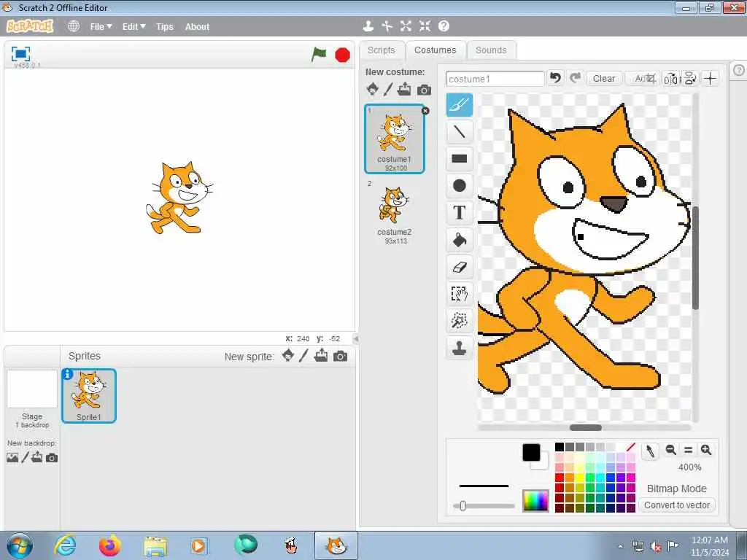Paint a new costume
The image size is (747, 560).
[388, 89]
